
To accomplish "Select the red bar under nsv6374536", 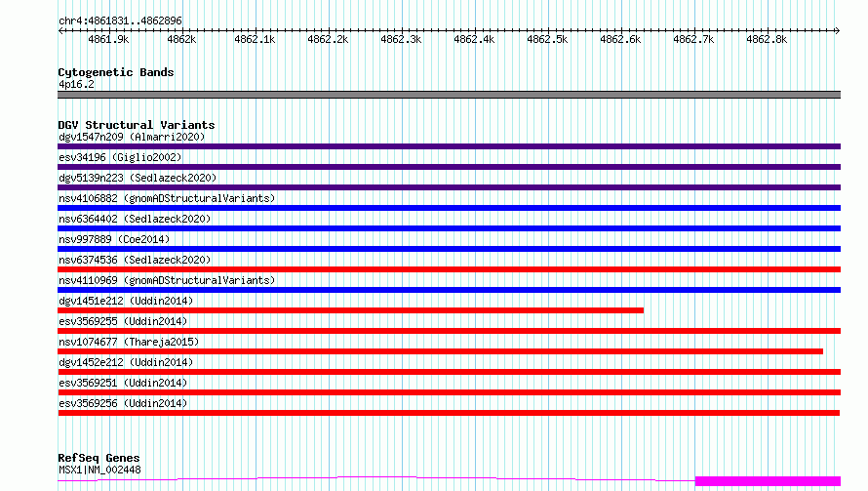I will coord(449,269).
